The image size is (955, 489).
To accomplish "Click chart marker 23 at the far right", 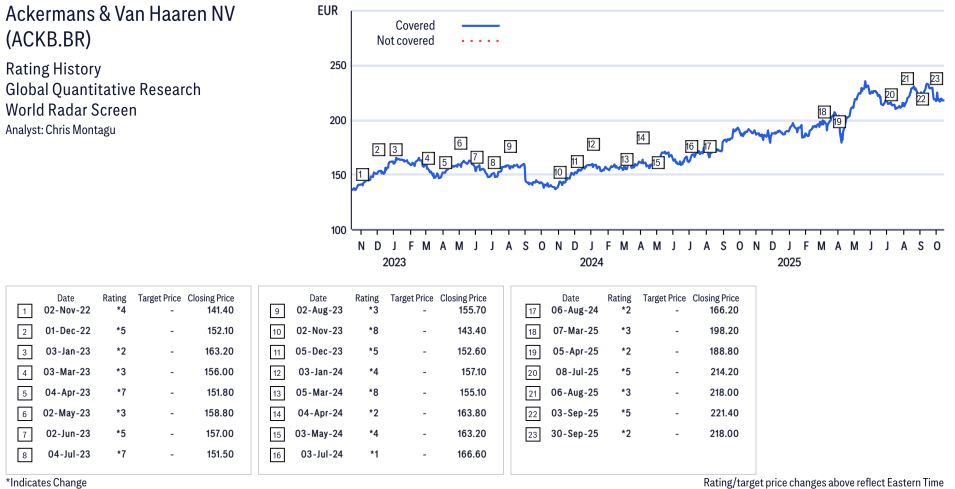I will click(936, 78).
